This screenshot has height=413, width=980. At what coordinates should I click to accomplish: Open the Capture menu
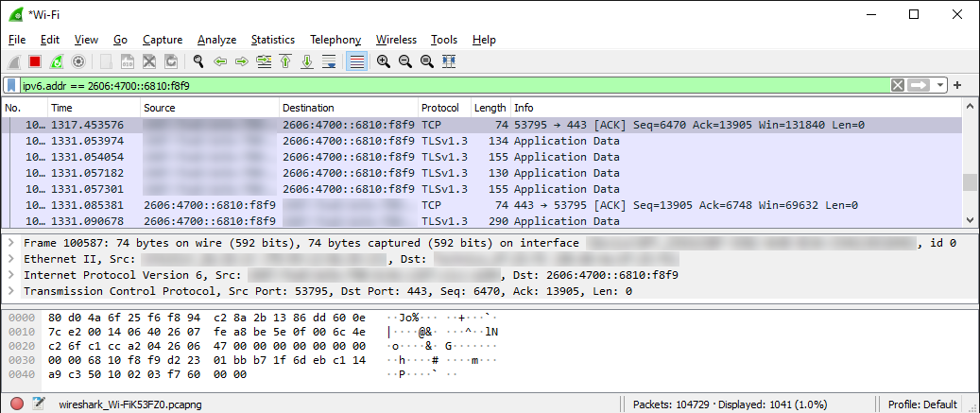tap(163, 40)
